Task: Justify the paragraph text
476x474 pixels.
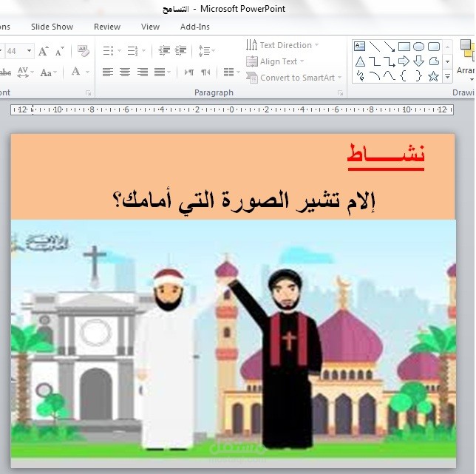Action: pos(160,72)
